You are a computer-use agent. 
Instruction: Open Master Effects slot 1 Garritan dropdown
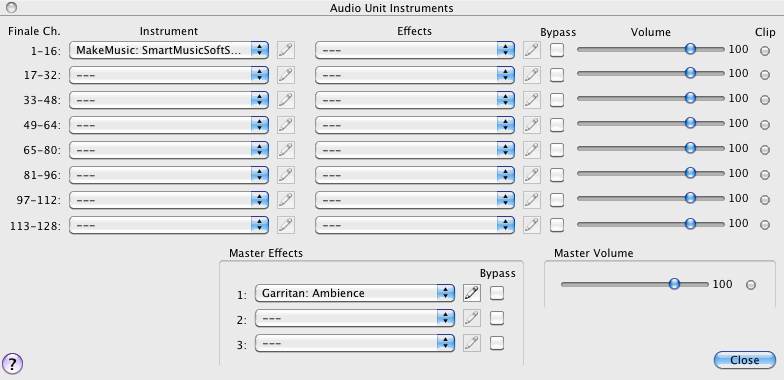coord(354,293)
